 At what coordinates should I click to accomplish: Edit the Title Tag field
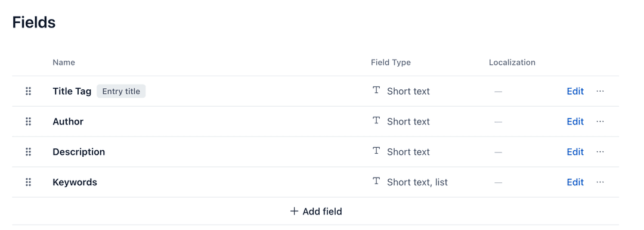tap(575, 91)
